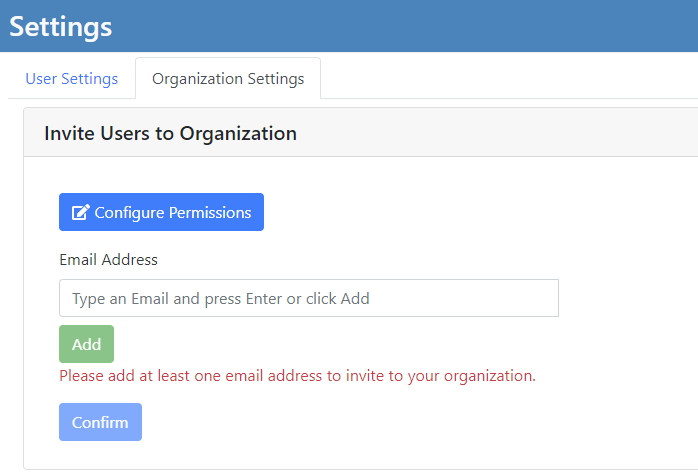Click the pencil edit icon on Configure Permissions
The image size is (698, 476).
click(x=81, y=212)
